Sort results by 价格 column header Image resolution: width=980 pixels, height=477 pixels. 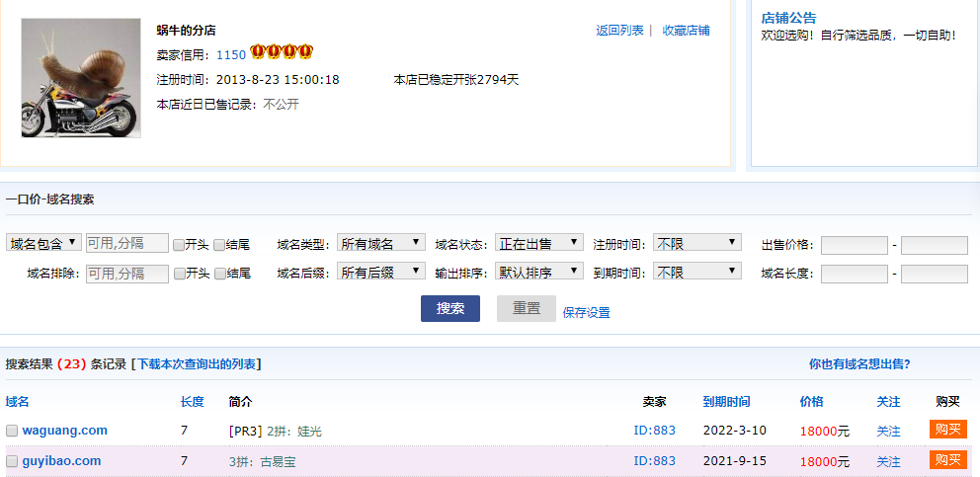coord(811,402)
